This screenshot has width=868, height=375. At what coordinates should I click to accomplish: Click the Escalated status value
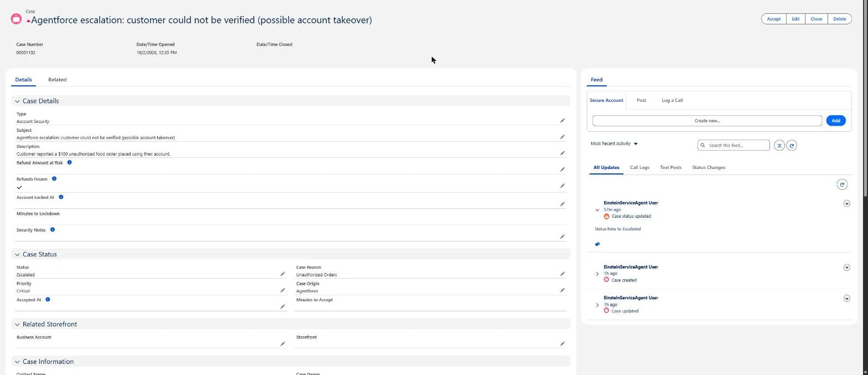[x=25, y=275]
